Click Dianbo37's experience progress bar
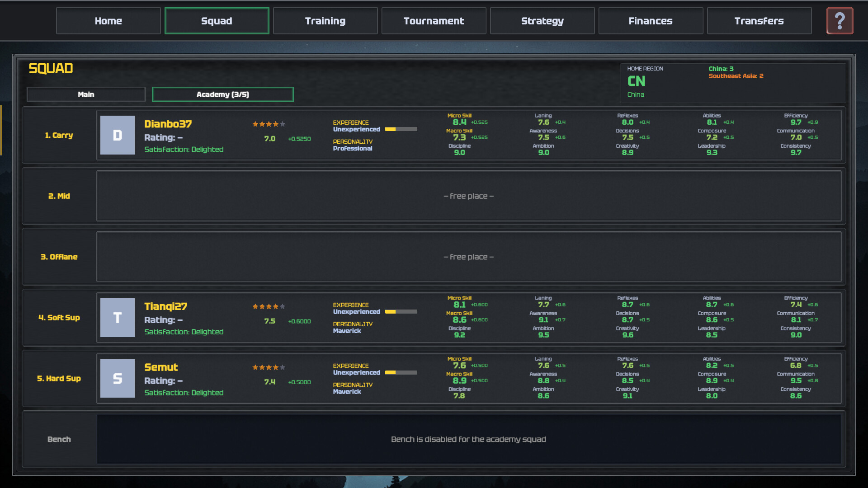868x488 pixels. point(401,129)
